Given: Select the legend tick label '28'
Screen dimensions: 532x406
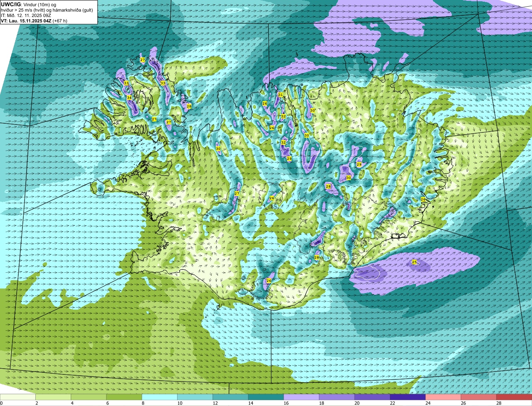Looking at the screenshot, I should [x=499, y=403].
